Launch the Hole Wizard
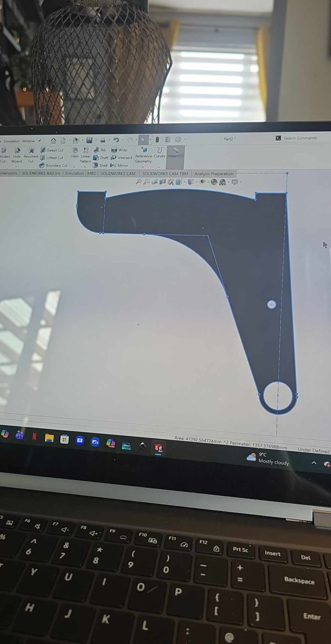Screen dimensions: 331x644 [17, 156]
